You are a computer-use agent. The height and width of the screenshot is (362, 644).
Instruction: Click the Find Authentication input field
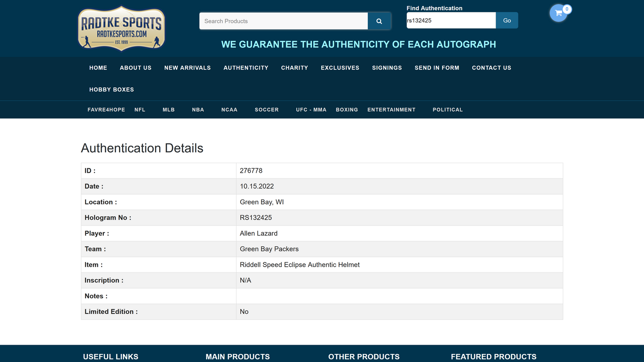[451, 20]
